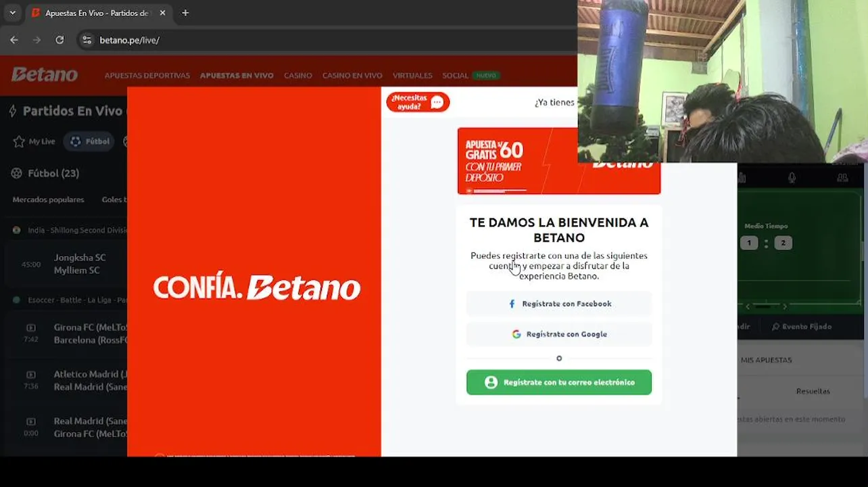868x487 pixels.
Task: Open Apuestas En Vivo menu
Action: (x=237, y=76)
